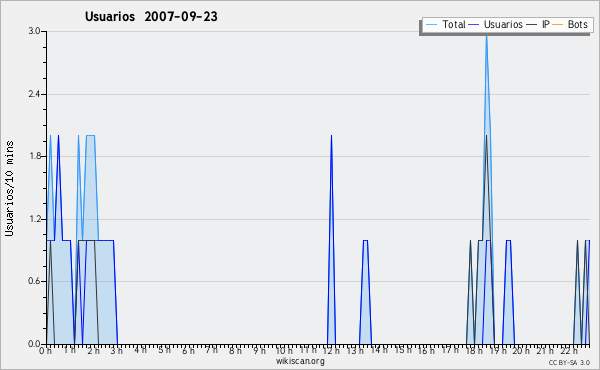
Task: Click the 'wikiscan.org' label below the chart
Action: pyautogui.click(x=300, y=361)
